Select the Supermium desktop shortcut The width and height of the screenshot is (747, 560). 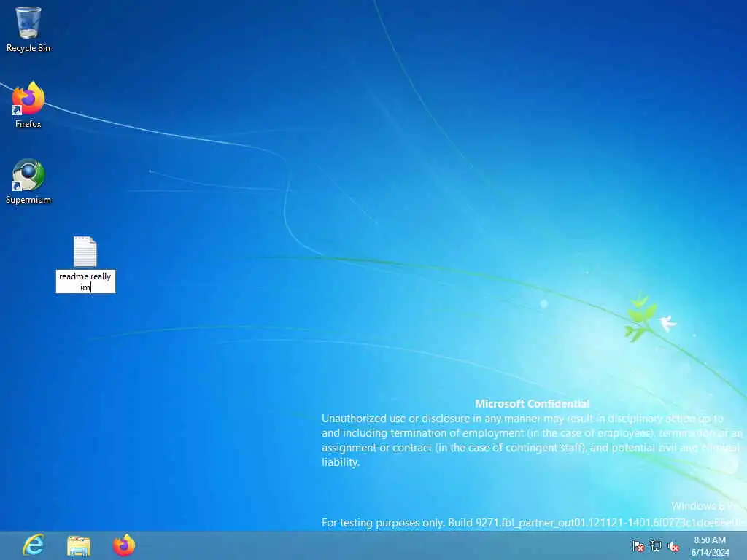click(x=28, y=181)
